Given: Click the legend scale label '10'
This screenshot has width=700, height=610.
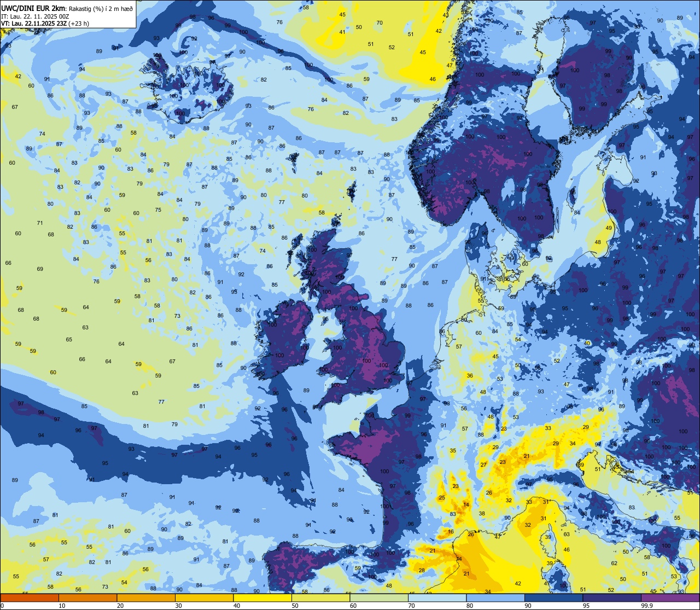Looking at the screenshot, I should point(62,606).
